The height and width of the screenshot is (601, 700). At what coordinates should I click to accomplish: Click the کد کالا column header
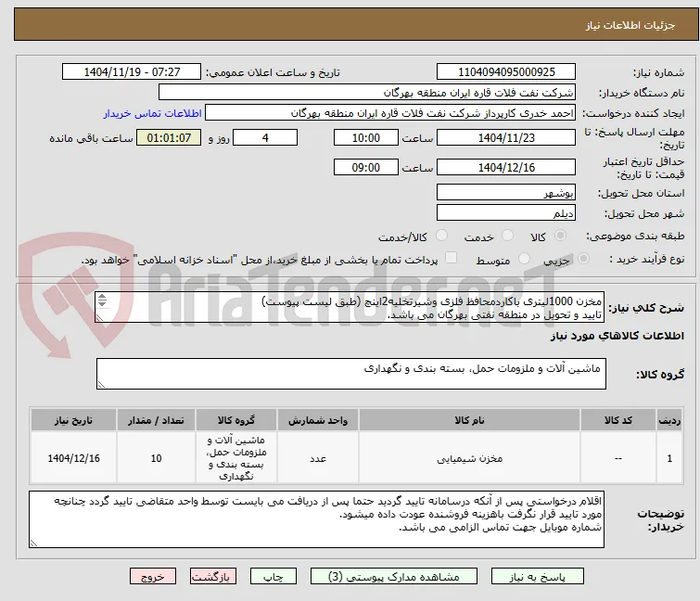[618, 420]
